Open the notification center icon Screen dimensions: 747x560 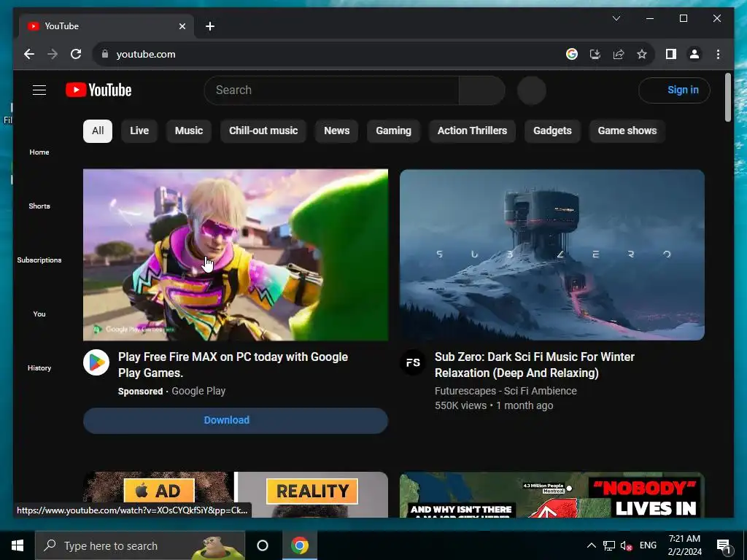[724, 546]
